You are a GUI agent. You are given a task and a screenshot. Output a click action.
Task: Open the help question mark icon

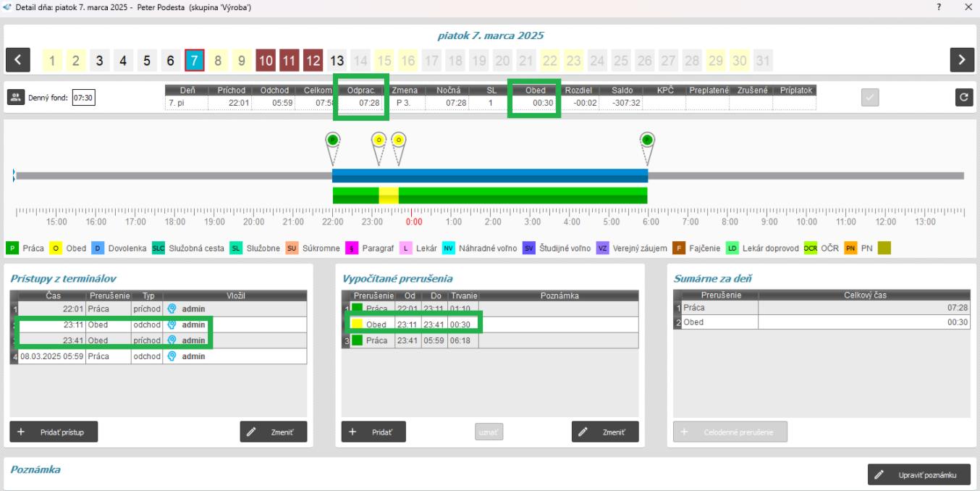[939, 7]
